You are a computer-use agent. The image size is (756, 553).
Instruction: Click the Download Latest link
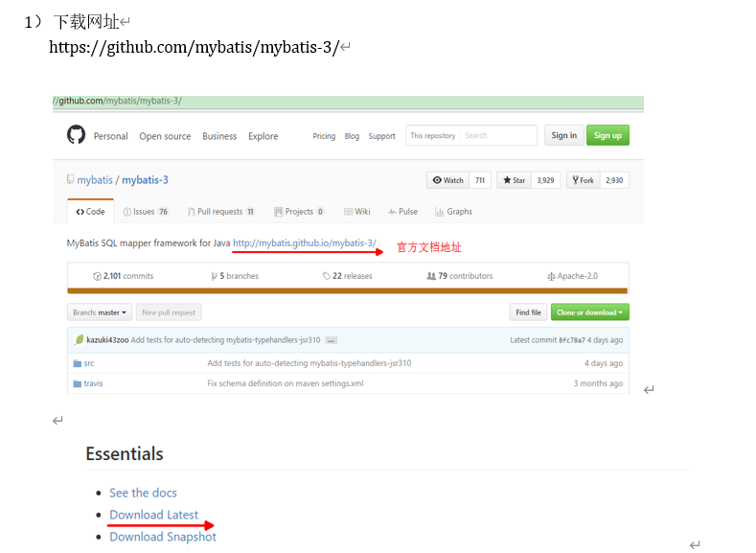154,515
